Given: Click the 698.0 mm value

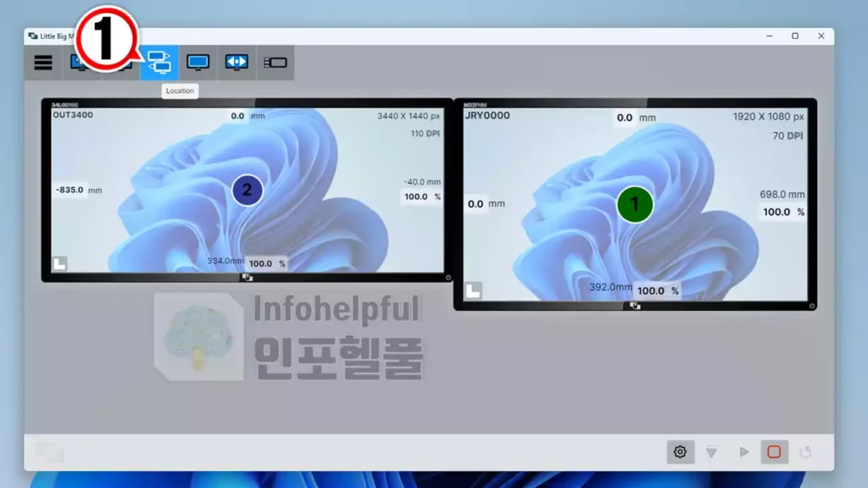Looking at the screenshot, I should [782, 194].
